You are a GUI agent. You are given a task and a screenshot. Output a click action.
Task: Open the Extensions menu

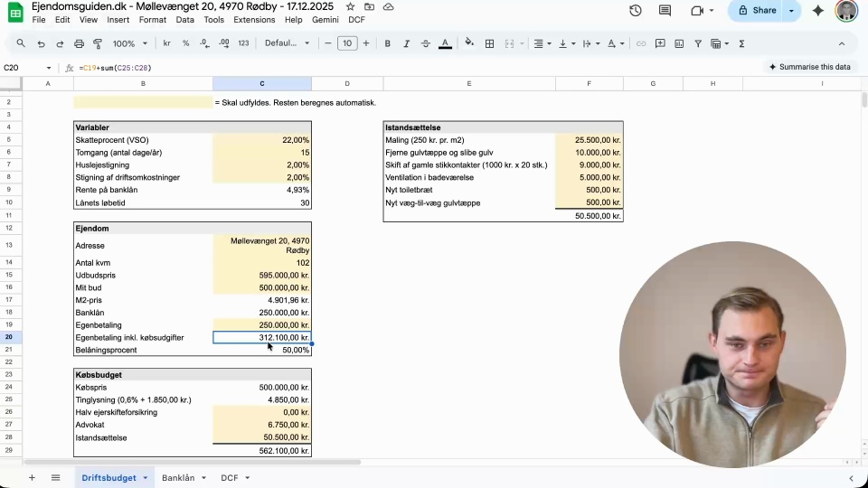tap(254, 19)
